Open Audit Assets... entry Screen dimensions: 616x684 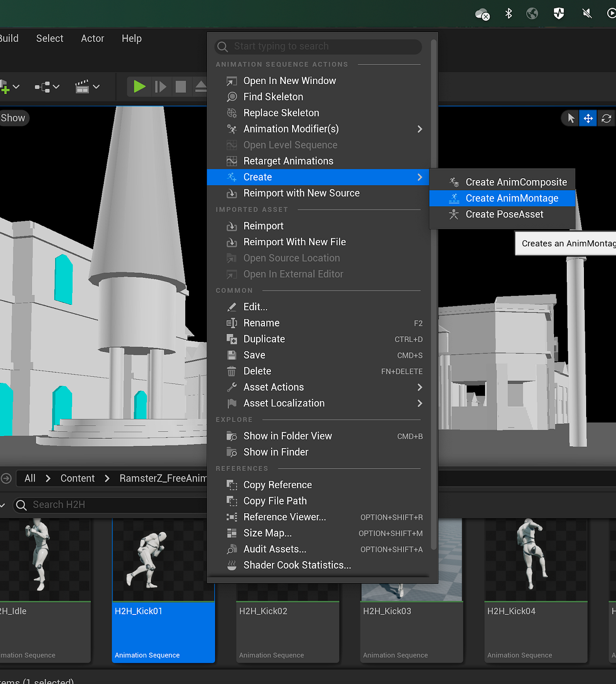pos(318,549)
